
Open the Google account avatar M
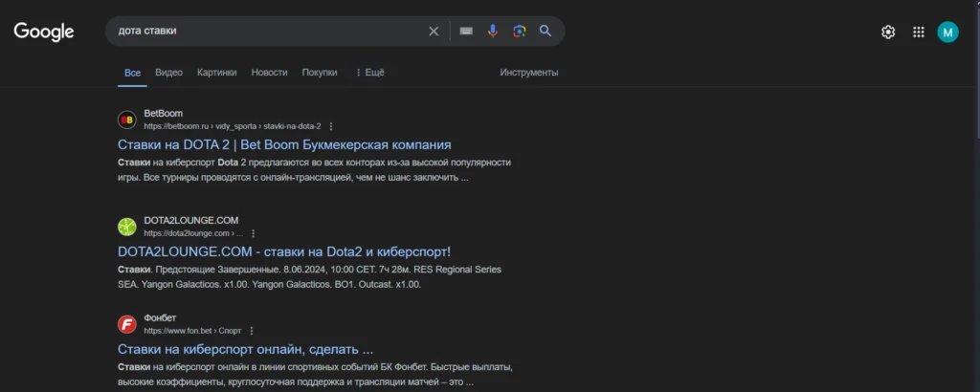click(x=947, y=32)
